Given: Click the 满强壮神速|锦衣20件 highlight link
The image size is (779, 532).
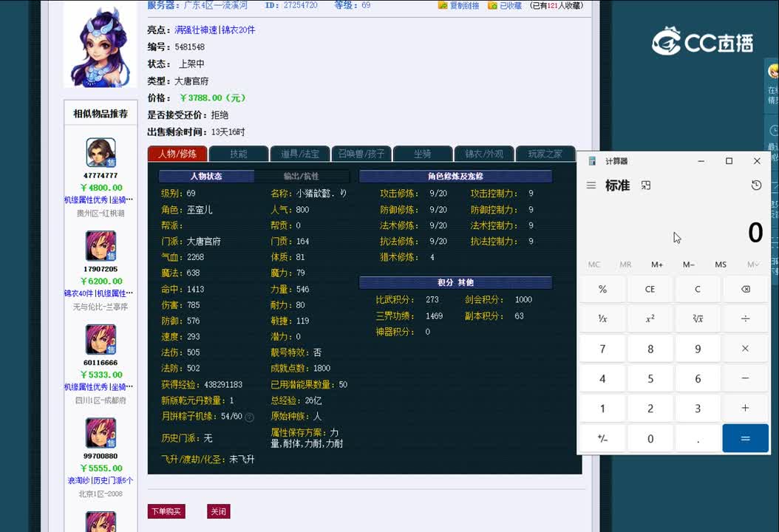Looking at the screenshot, I should click(x=215, y=30).
